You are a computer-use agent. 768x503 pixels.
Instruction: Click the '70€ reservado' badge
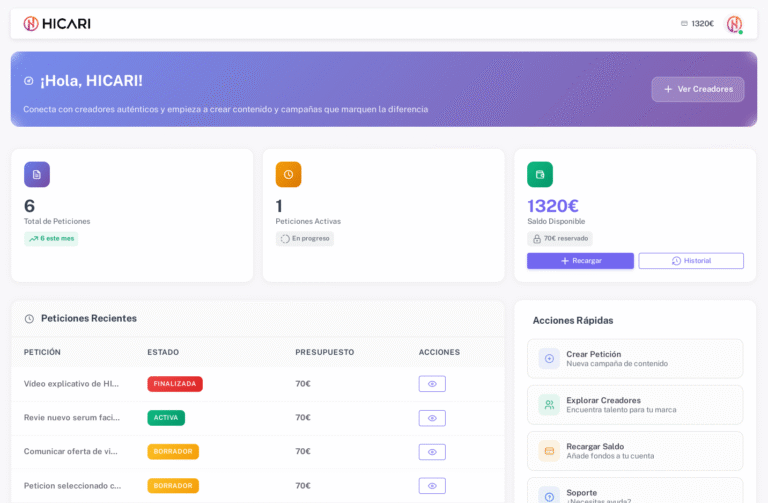pyautogui.click(x=560, y=239)
